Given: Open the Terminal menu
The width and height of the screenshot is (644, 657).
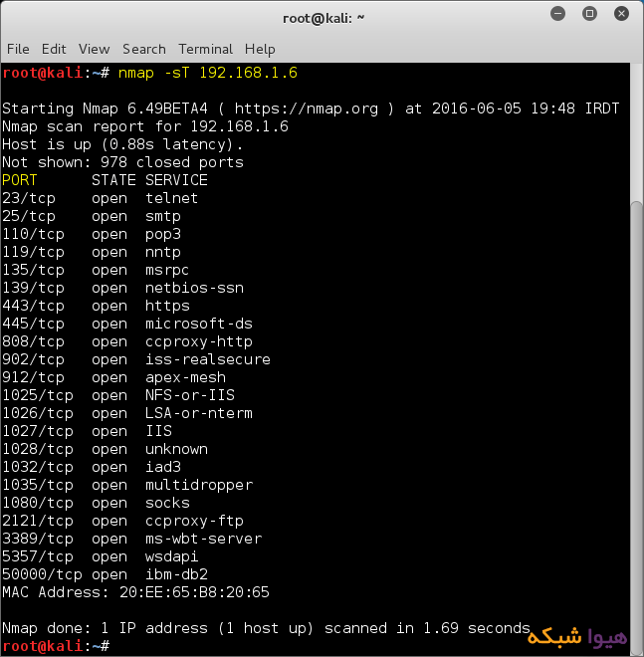Looking at the screenshot, I should pos(205,49).
